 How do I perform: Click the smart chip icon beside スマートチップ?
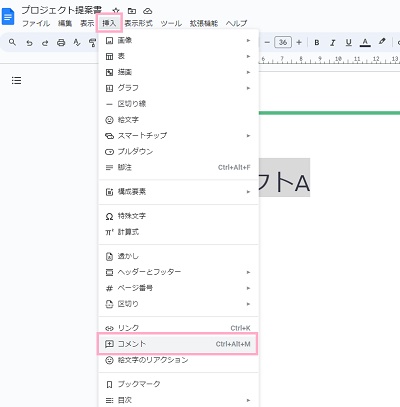pos(109,136)
